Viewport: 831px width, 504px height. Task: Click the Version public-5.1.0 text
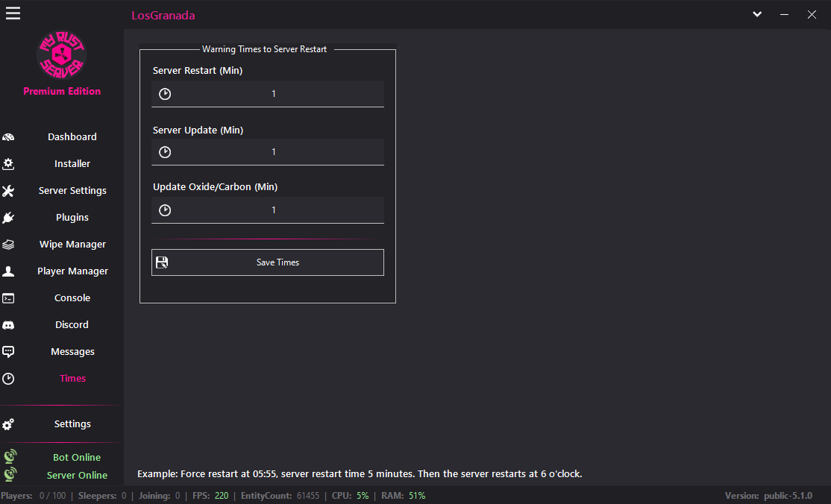tap(768, 496)
